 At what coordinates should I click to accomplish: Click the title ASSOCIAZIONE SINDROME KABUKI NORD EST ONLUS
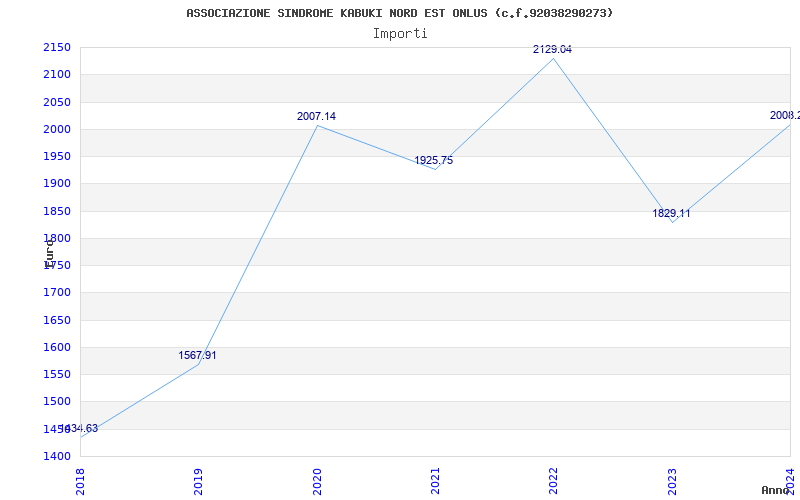coord(337,13)
